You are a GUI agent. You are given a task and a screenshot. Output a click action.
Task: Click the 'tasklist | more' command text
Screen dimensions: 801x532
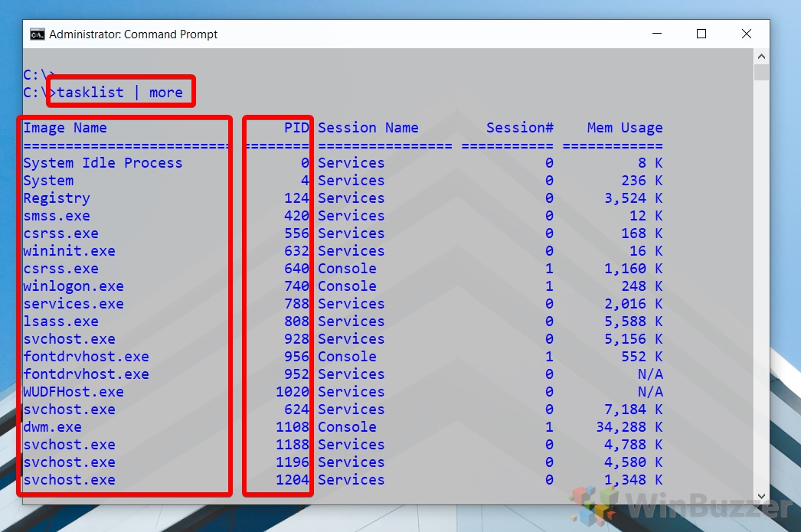(119, 93)
